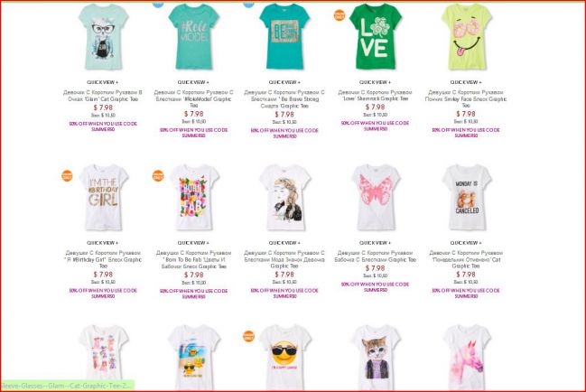This screenshot has height=392, width=586.
Task: Select the fashion girl sketch tee image
Action: tap(284, 197)
